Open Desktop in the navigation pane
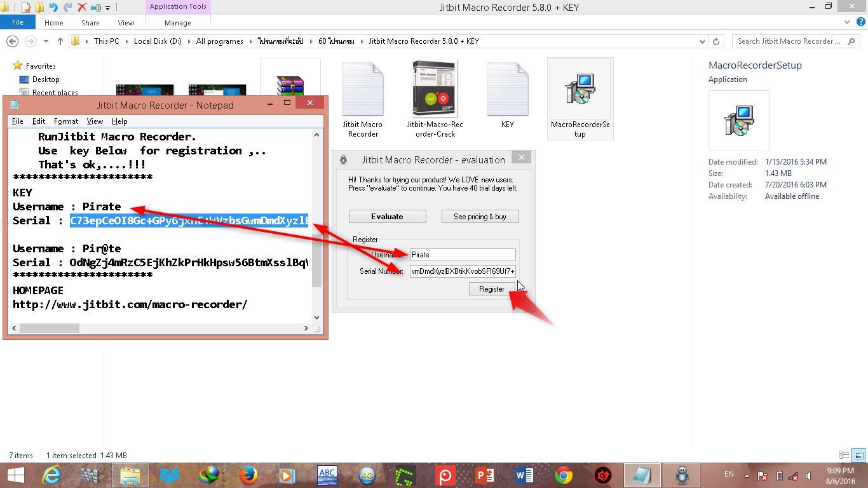This screenshot has width=868, height=488. [46, 79]
